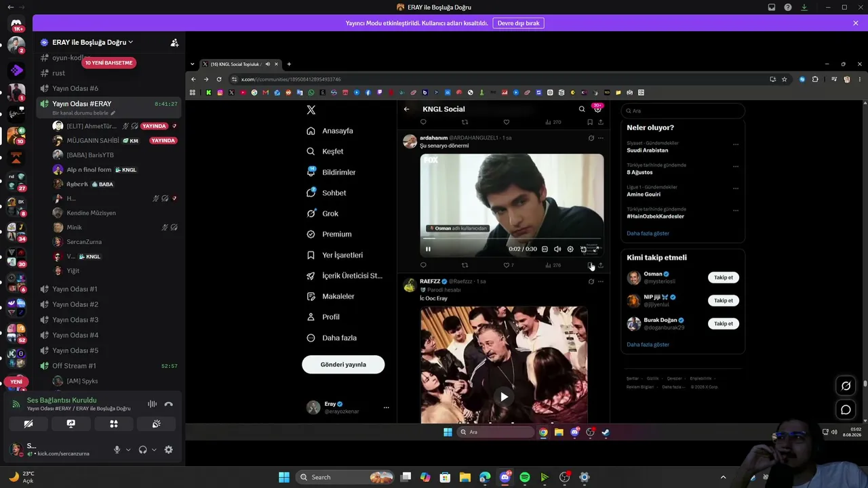This screenshot has width=868, height=488.
Task: Repost the ardahanım post
Action: tap(465, 265)
